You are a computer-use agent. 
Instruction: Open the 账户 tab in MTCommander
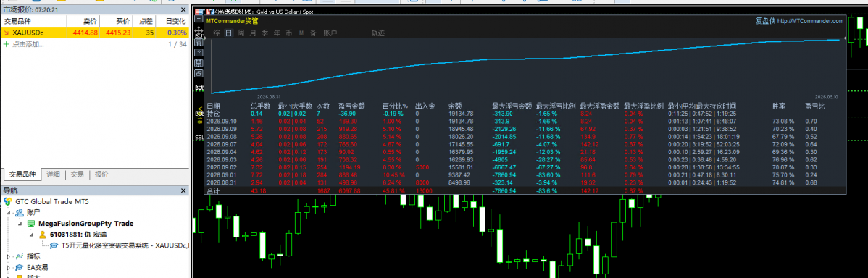point(330,33)
